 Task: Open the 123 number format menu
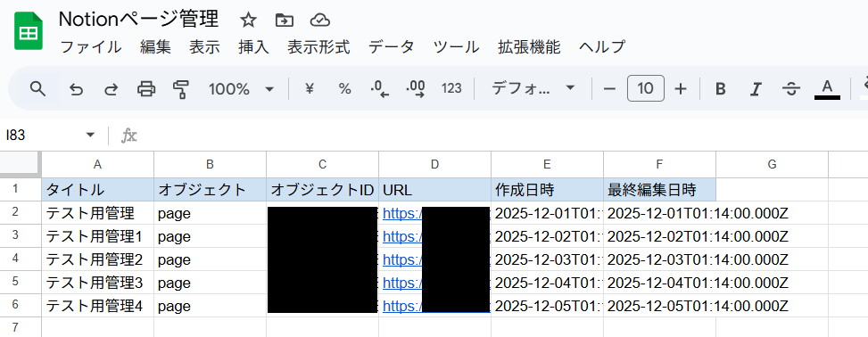tap(451, 88)
